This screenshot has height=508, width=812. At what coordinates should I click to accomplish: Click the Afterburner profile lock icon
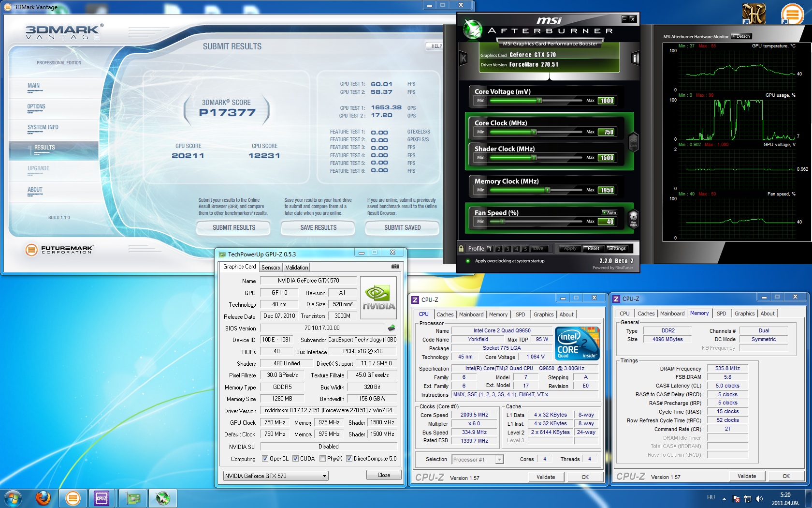(461, 248)
